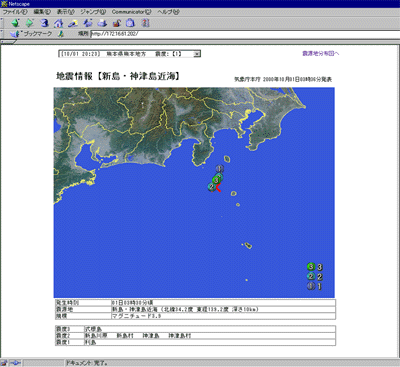View page info with the Security padlock icon
400x367 pixels.
click(116, 23)
